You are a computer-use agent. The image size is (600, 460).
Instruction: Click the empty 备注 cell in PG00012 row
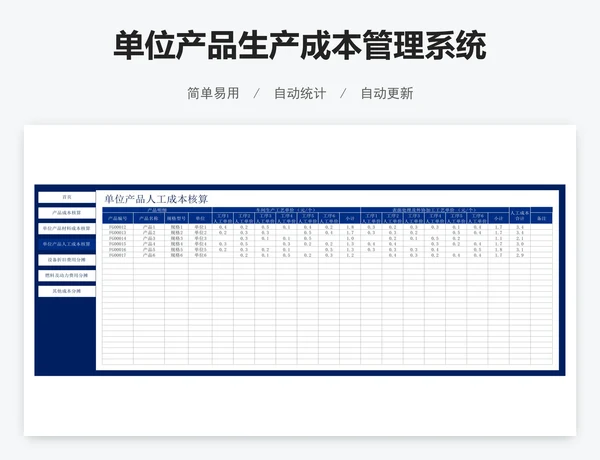(541, 227)
